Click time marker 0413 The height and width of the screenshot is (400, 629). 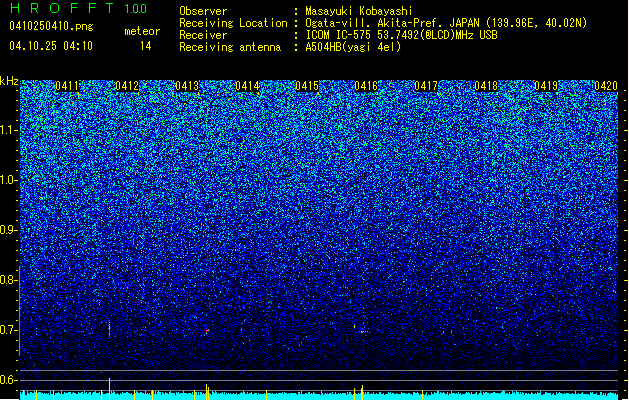[x=187, y=86]
